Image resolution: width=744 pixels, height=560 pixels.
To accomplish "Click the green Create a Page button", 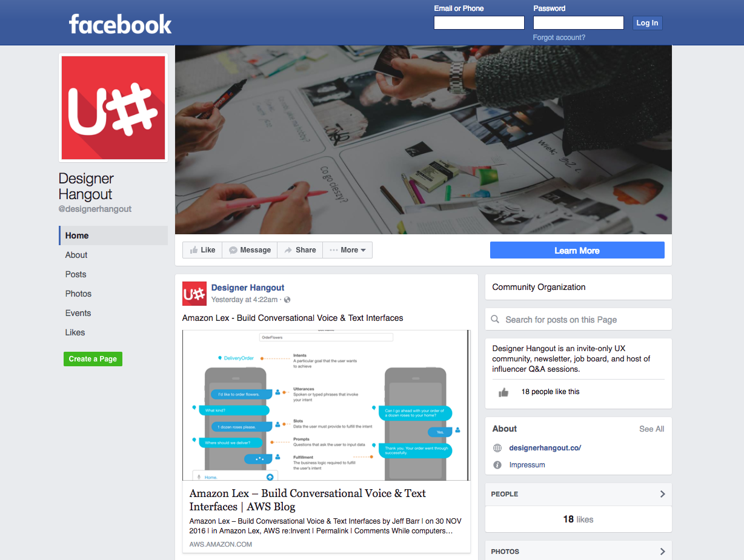I will [x=93, y=359].
